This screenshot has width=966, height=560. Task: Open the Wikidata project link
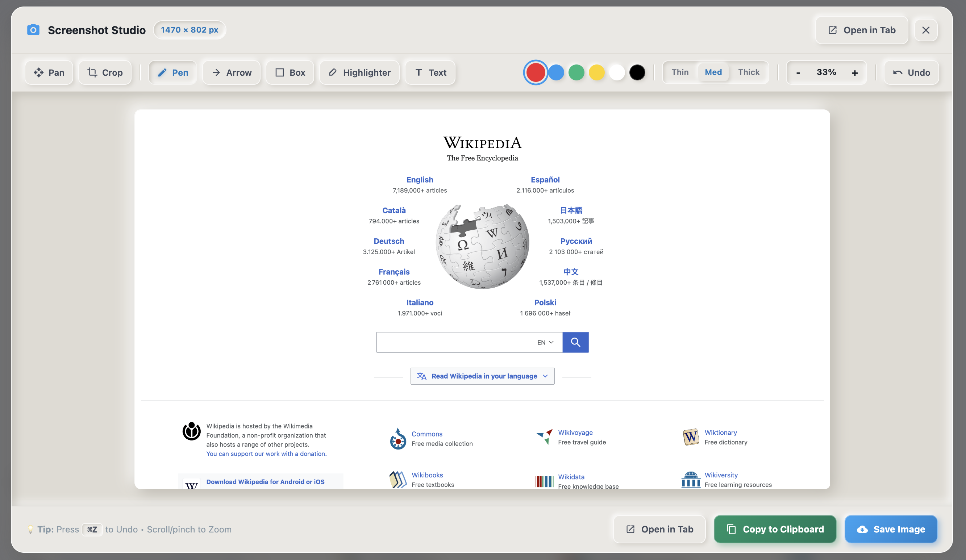point(571,477)
